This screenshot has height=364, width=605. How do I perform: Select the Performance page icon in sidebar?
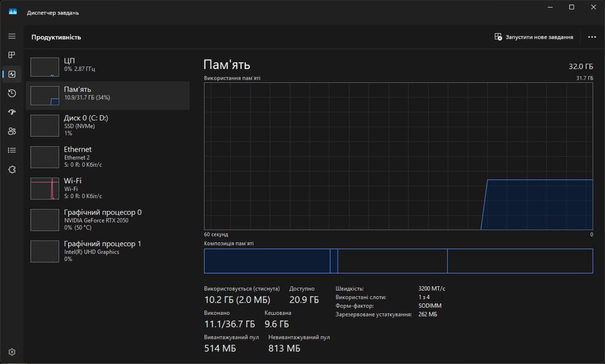pyautogui.click(x=12, y=74)
